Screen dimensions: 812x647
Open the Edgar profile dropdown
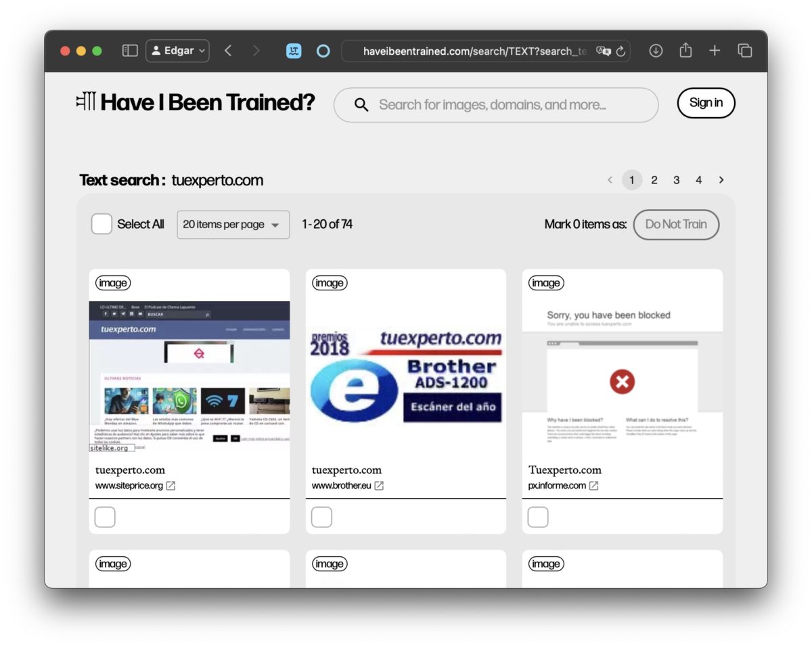pos(177,51)
